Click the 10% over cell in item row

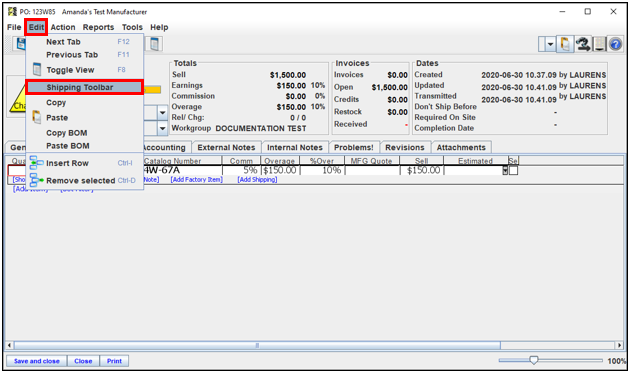[x=322, y=170]
